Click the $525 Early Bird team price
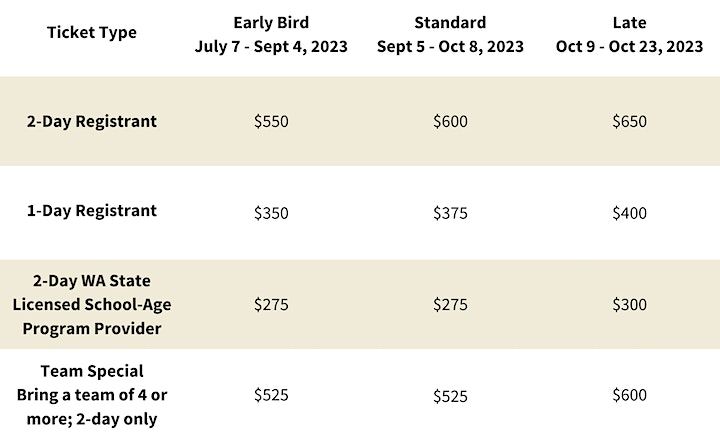This screenshot has height=439, width=720. tap(271, 395)
